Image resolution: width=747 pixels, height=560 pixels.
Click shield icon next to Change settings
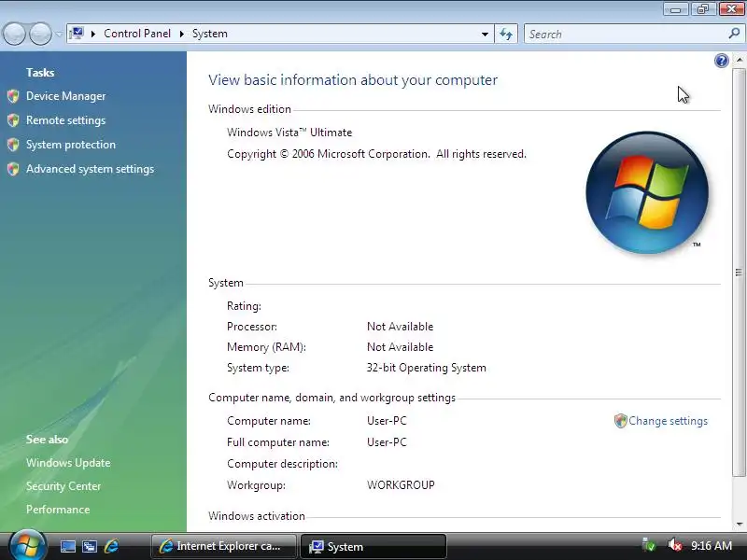620,421
